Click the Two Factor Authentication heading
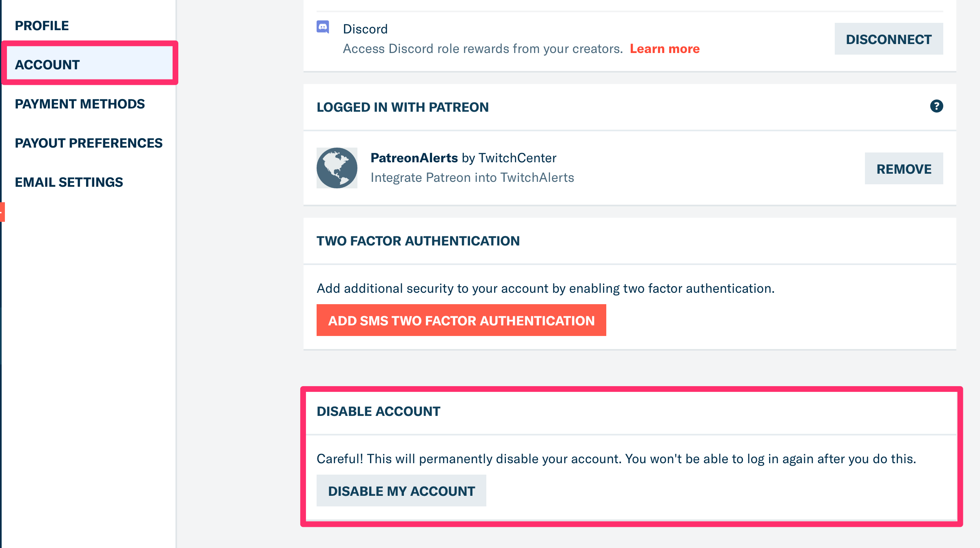 418,241
